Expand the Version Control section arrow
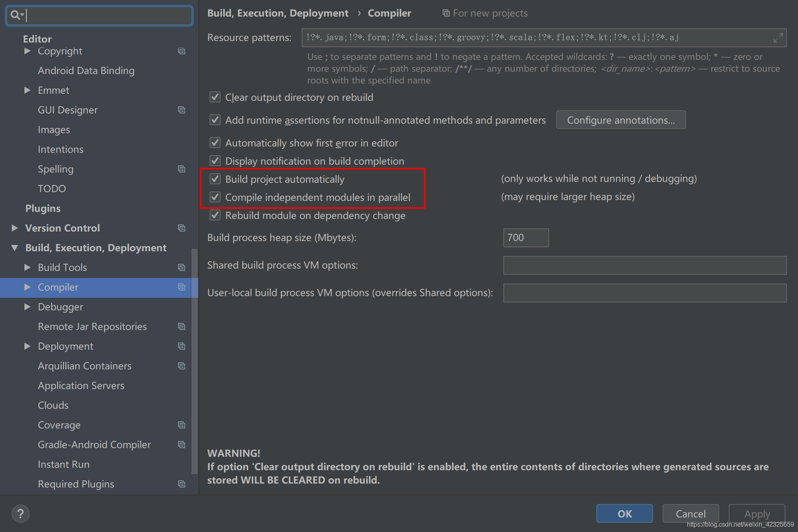The image size is (798, 532). pyautogui.click(x=15, y=228)
